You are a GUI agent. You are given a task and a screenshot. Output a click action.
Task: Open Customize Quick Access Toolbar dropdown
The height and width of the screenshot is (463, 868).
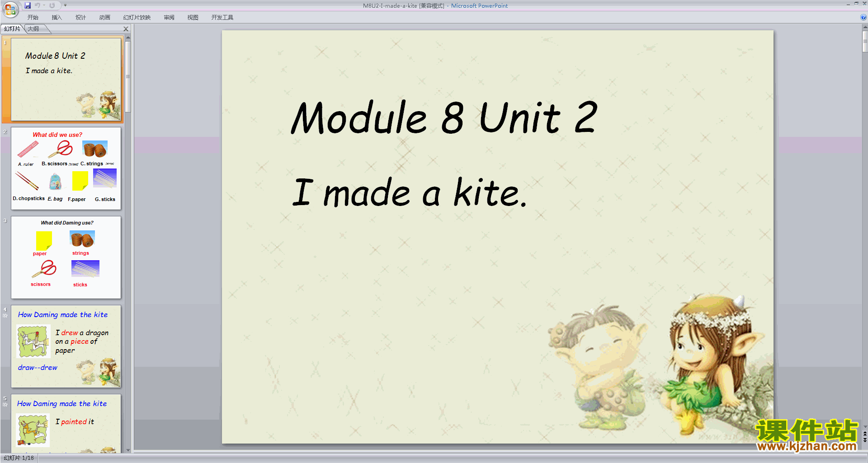65,5
